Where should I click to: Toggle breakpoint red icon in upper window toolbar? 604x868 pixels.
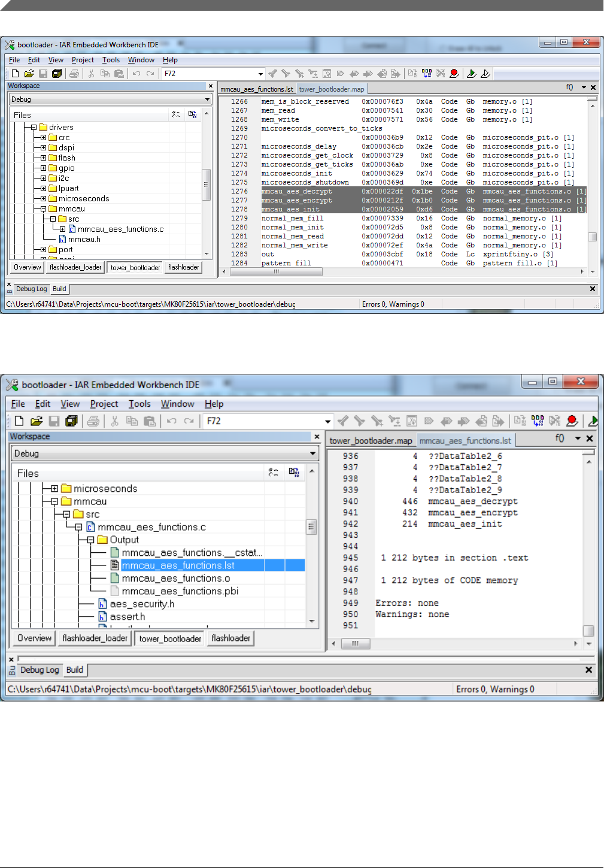[x=454, y=74]
